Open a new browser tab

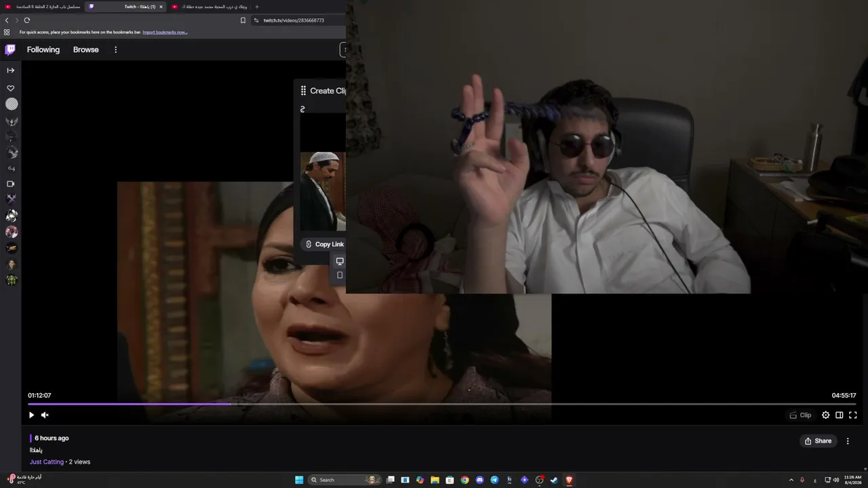(x=256, y=7)
